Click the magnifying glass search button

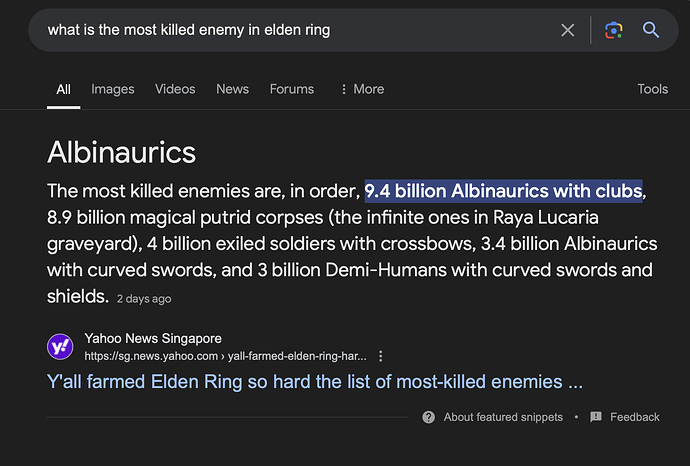click(651, 30)
